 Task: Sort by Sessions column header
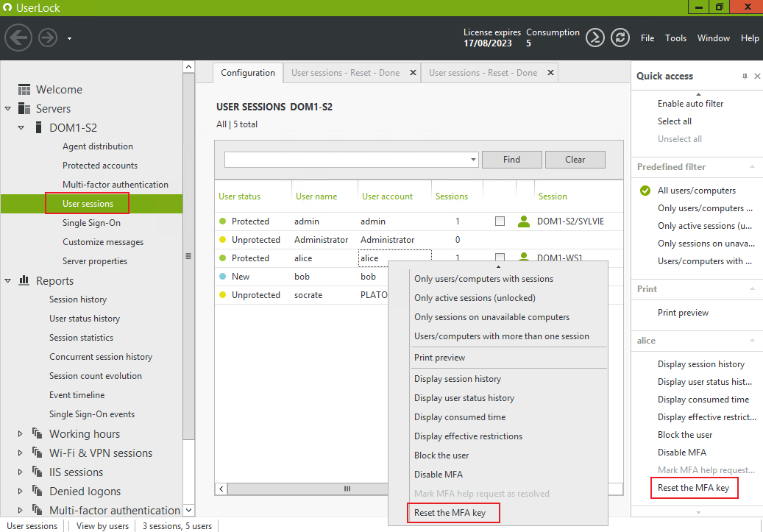452,196
